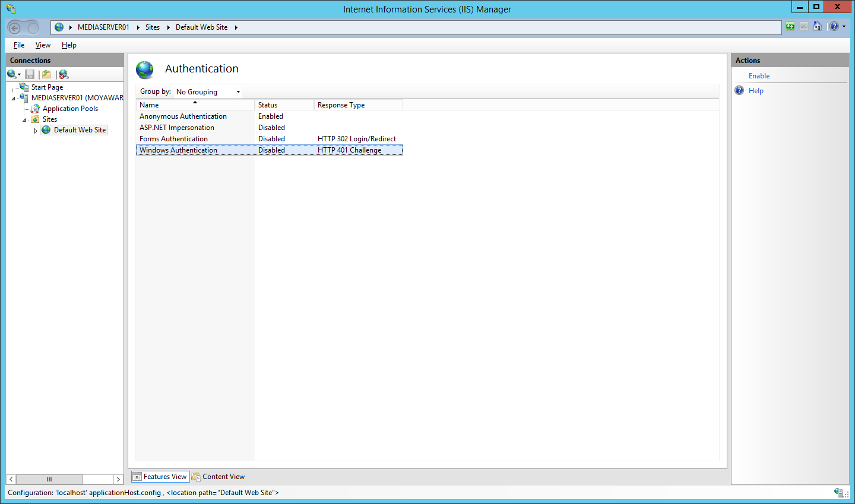Open the View menu
Image resolution: width=855 pixels, height=504 pixels.
coord(42,45)
